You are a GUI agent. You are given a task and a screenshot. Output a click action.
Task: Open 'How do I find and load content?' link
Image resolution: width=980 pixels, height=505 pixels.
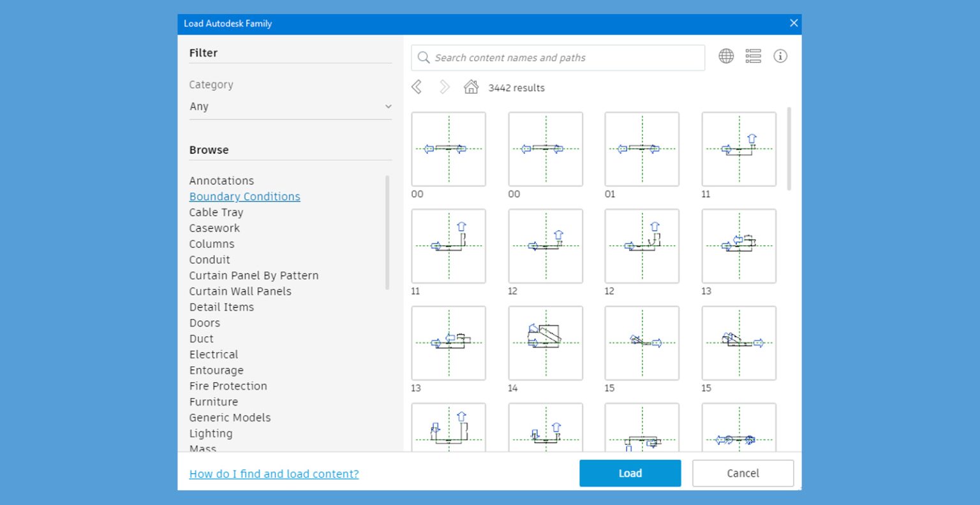(274, 474)
